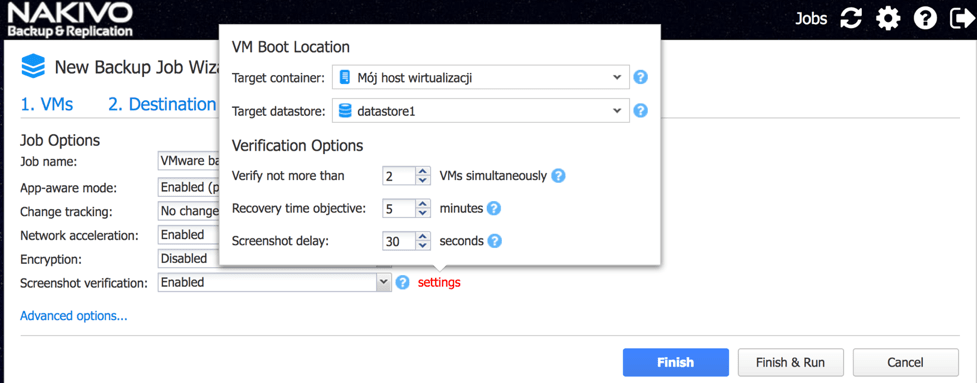
Task: Increase Verify not more than value
Action: tap(423, 171)
